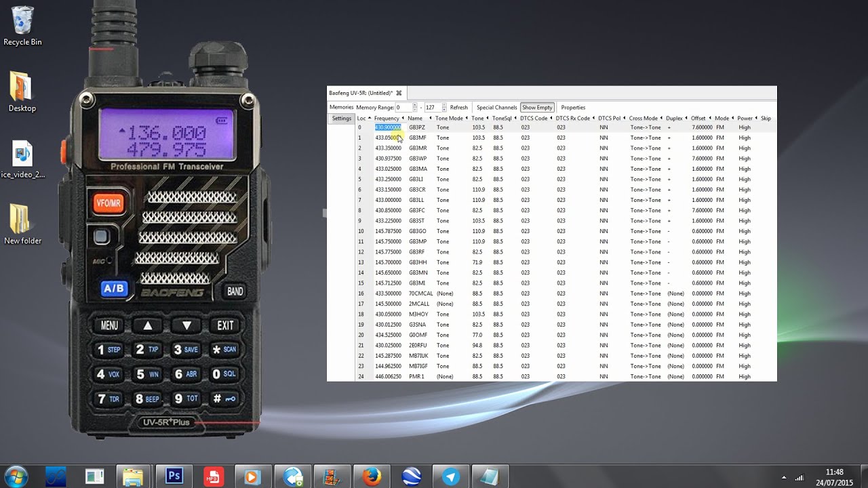The height and width of the screenshot is (488, 868).
Task: Open the blue globe arrow app in taskbar
Action: click(292, 476)
